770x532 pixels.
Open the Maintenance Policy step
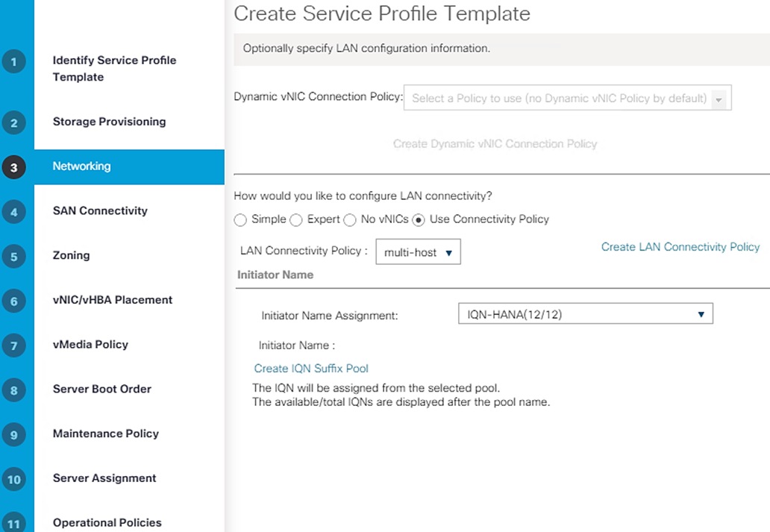click(x=106, y=434)
